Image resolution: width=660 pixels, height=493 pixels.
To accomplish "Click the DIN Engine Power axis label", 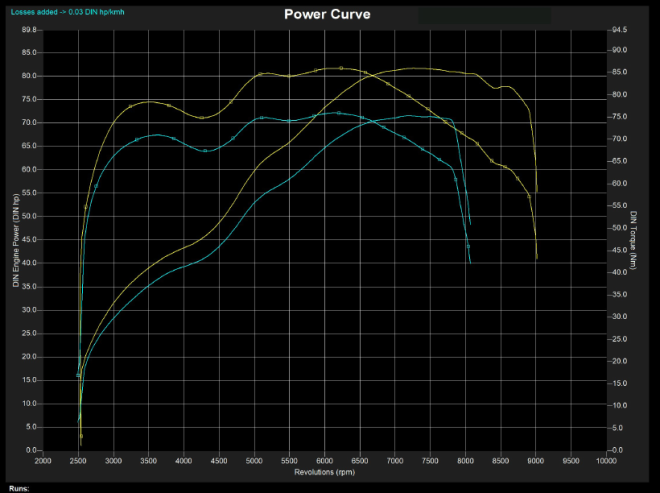I will coord(16,240).
